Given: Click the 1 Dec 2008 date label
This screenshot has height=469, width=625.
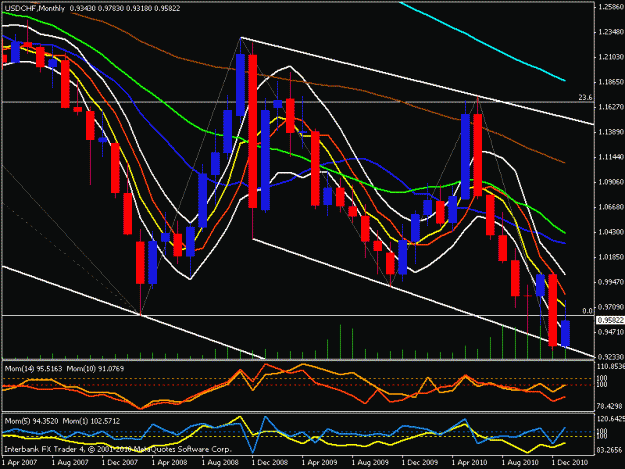Looking at the screenshot, I should pyautogui.click(x=270, y=463).
